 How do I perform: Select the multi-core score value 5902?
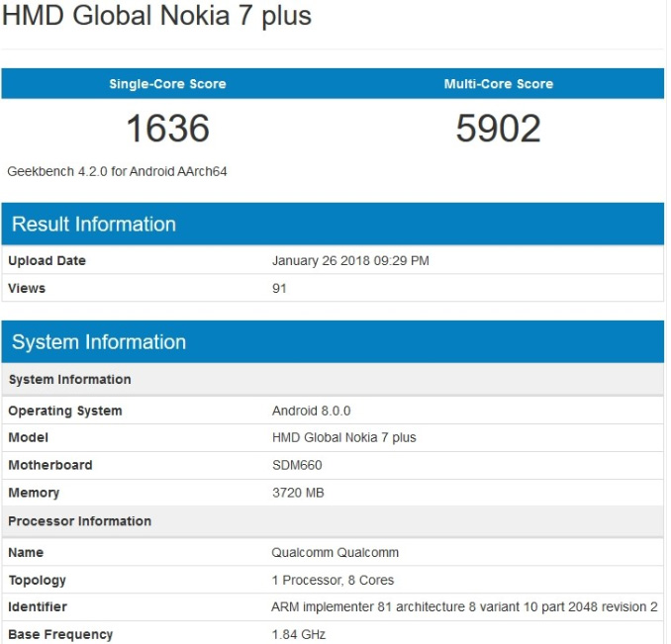pos(498,129)
